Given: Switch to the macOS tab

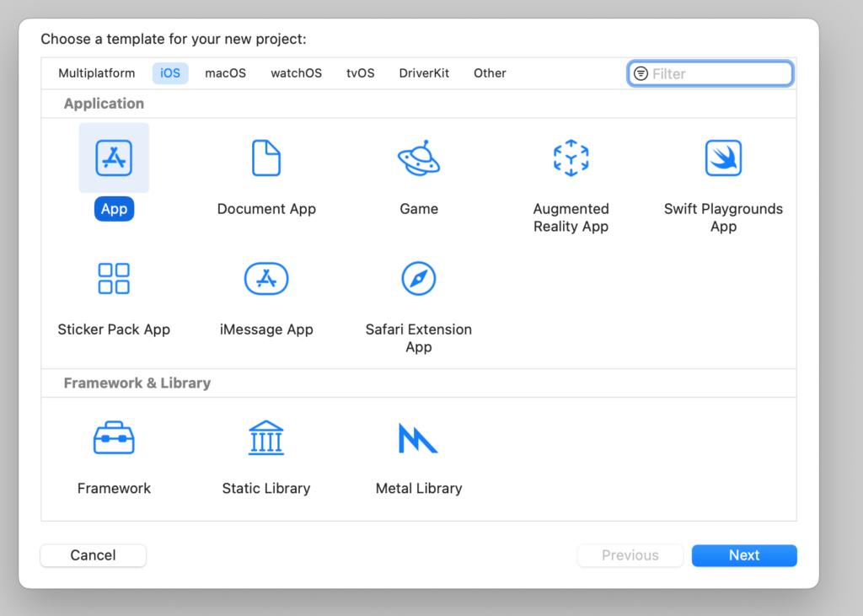Looking at the screenshot, I should point(226,73).
